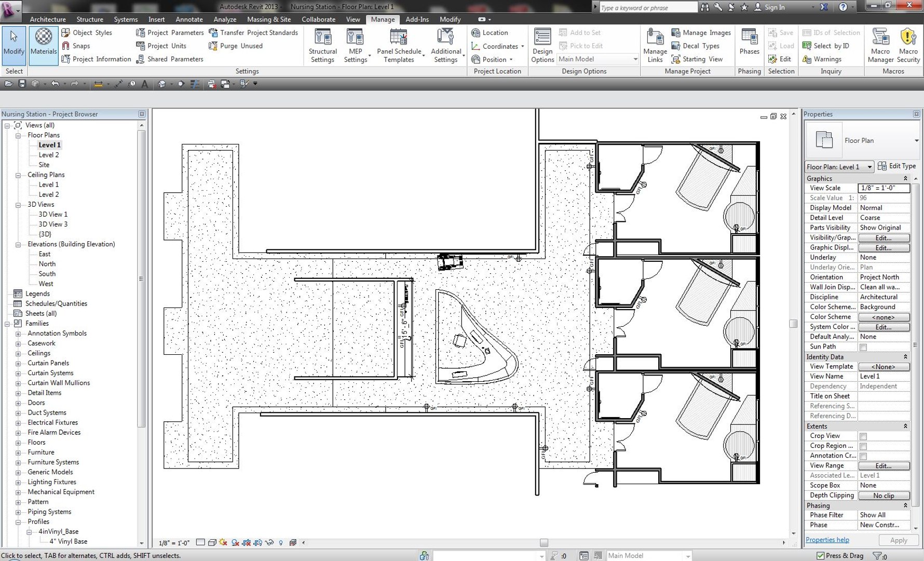Toggle the Annotation Crop checkbox
The image size is (924, 561).
coord(863,456)
